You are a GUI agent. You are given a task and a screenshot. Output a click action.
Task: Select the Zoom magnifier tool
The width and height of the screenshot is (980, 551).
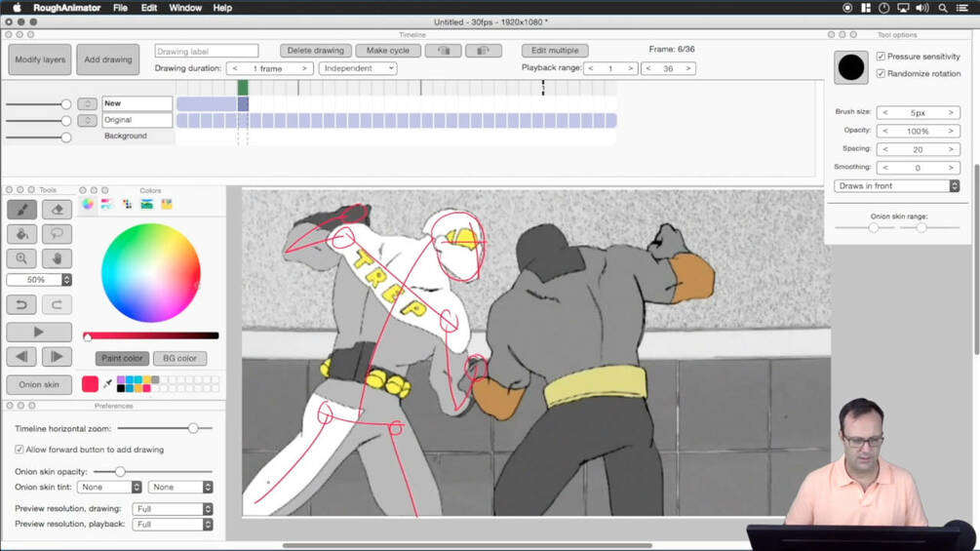tap(21, 258)
